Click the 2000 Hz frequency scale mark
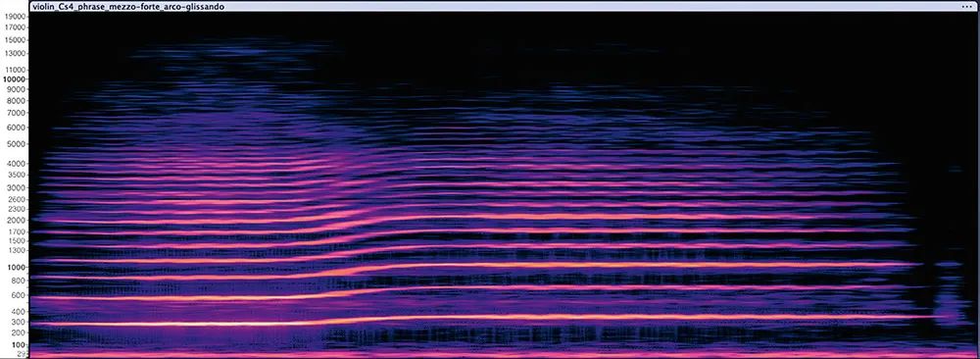The width and height of the screenshot is (980, 359). [17, 220]
